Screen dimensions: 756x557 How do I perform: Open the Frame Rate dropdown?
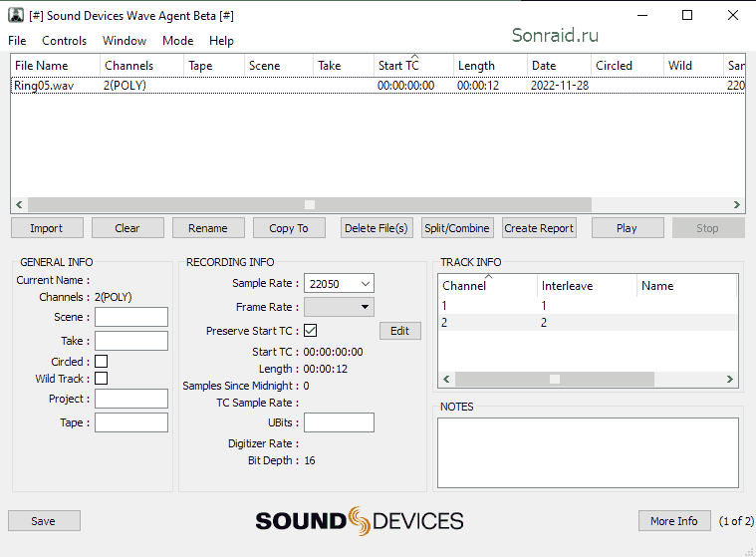click(339, 307)
